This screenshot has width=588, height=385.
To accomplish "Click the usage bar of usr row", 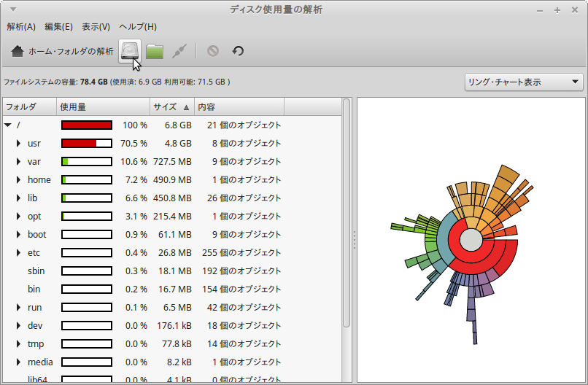I will pos(87,143).
